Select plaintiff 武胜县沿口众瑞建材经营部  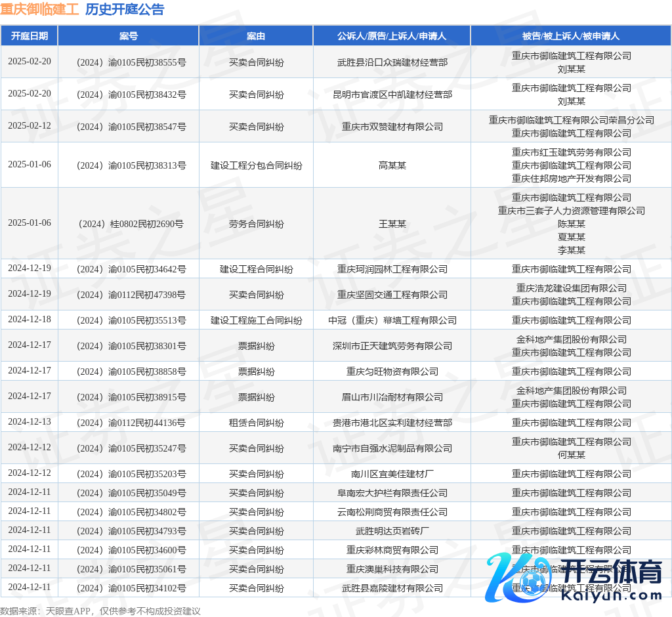pos(392,62)
